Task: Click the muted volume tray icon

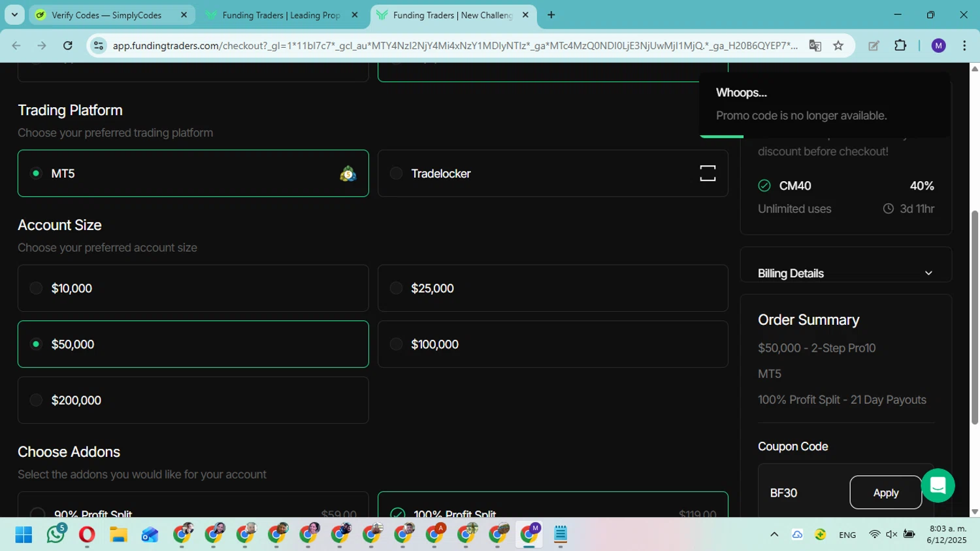Action: (x=891, y=535)
